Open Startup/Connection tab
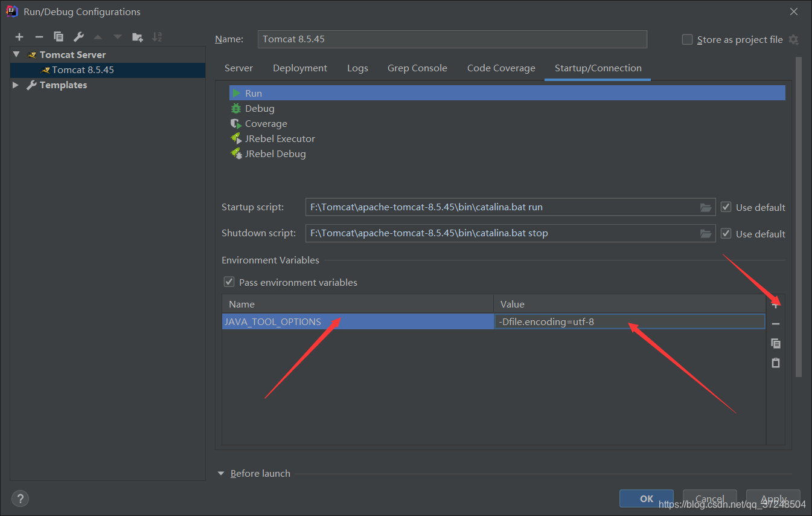The width and height of the screenshot is (812, 516). coord(598,68)
